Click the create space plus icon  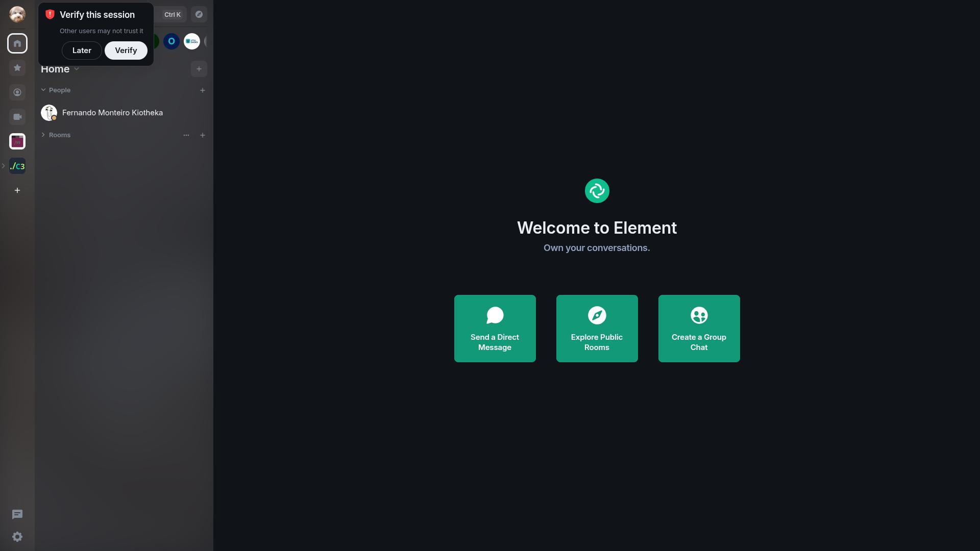point(17,190)
